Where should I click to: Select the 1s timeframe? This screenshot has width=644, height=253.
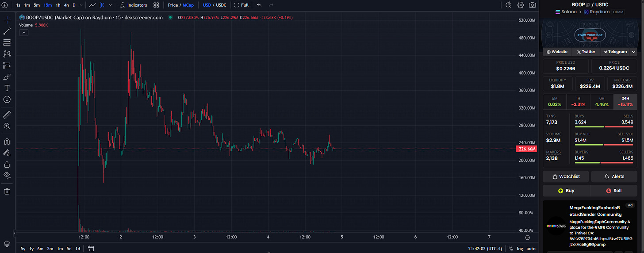pyautogui.click(x=18, y=5)
